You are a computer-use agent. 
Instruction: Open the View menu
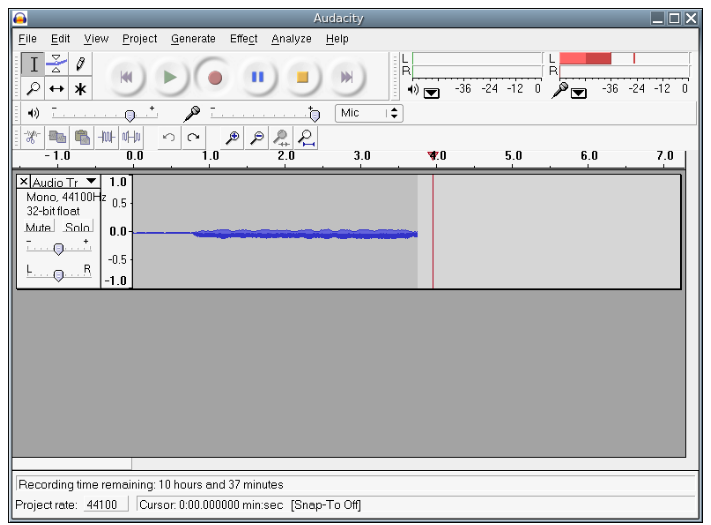[96, 39]
